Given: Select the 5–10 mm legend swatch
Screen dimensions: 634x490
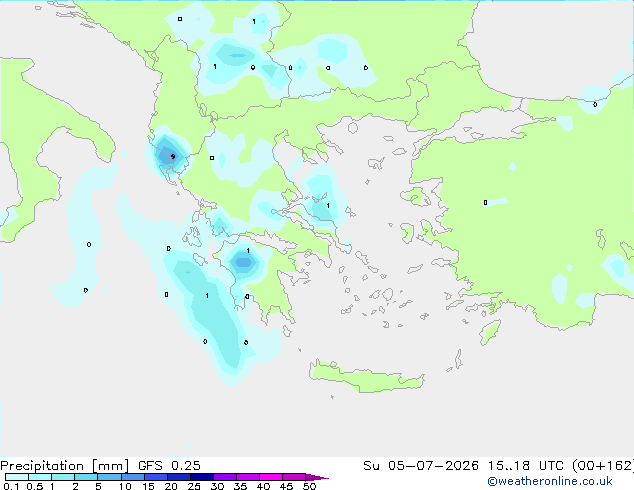Looking at the screenshot, I should pos(109,477).
